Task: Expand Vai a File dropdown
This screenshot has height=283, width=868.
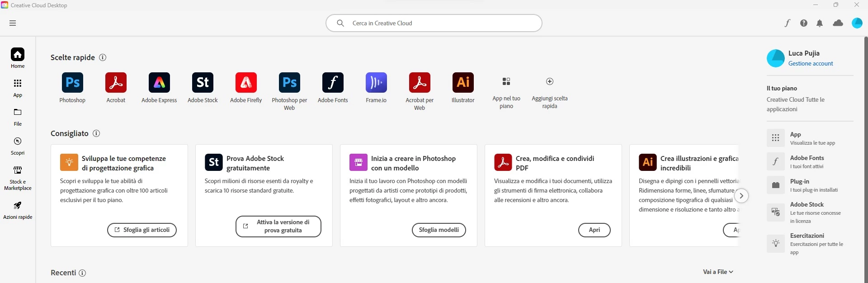Action: [x=718, y=272]
